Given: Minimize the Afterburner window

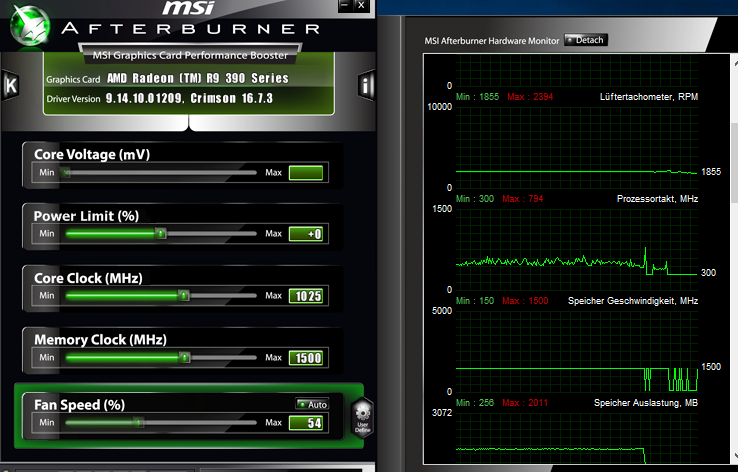Looking at the screenshot, I should [345, 6].
